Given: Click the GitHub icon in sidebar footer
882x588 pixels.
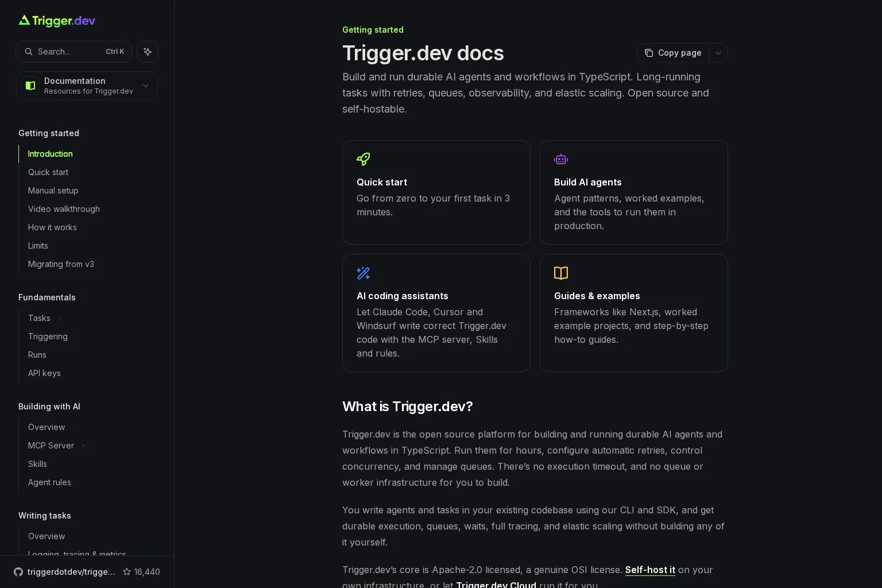Looking at the screenshot, I should tap(18, 572).
